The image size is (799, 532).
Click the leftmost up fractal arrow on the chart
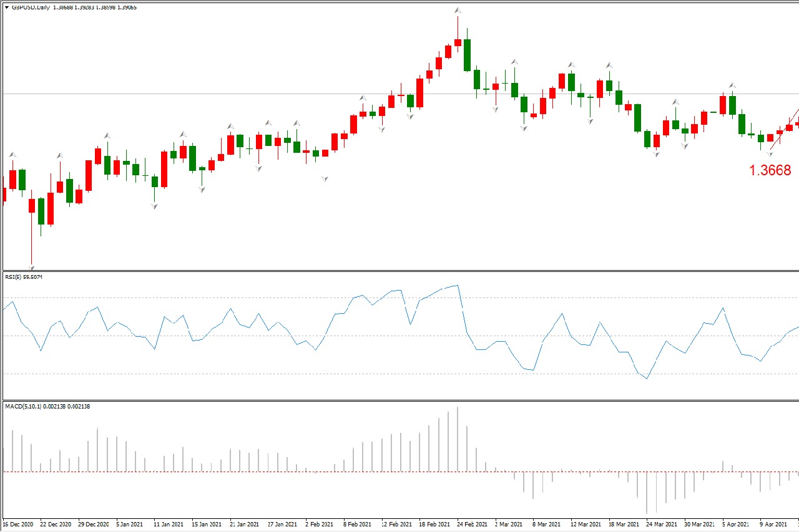(x=12, y=154)
